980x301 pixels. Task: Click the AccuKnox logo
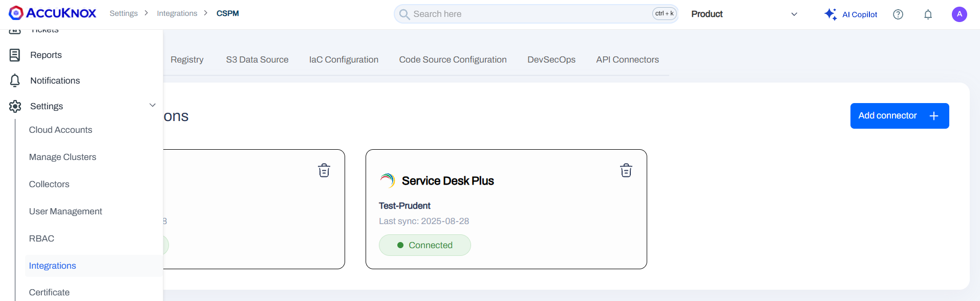pyautogui.click(x=52, y=13)
